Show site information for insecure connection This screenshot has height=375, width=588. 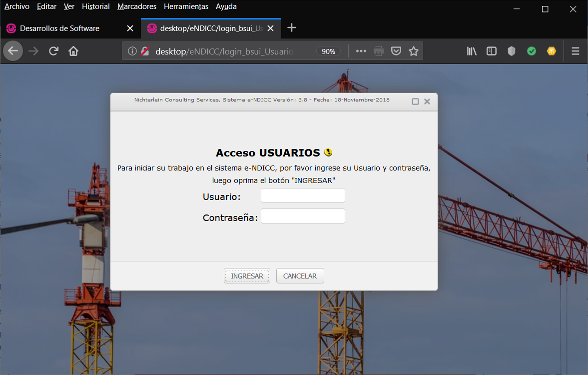pyautogui.click(x=132, y=51)
